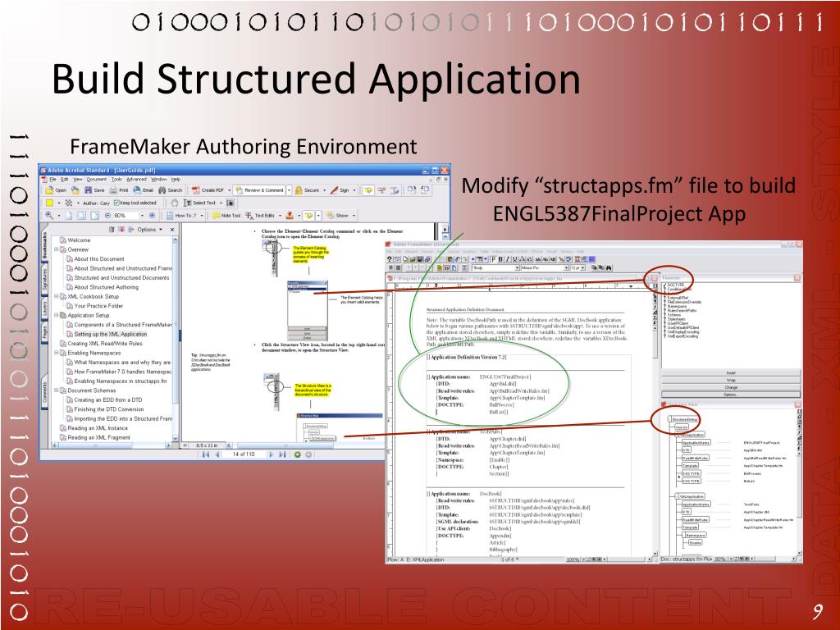840x630 pixels.
Task: Collapse the Document Schemas bookmark
Action: (57, 390)
